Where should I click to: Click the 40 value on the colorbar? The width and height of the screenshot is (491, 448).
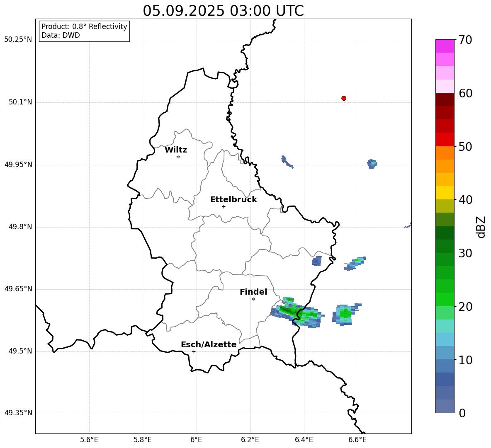click(465, 200)
